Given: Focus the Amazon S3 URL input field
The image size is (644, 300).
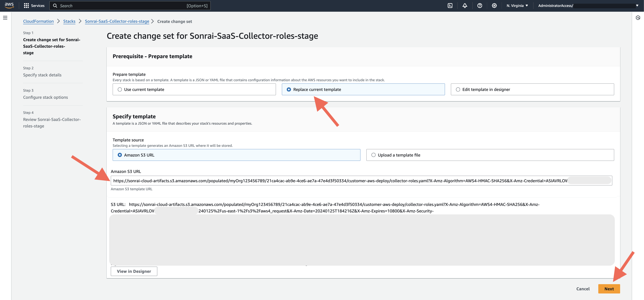Looking at the screenshot, I should coord(361,181).
